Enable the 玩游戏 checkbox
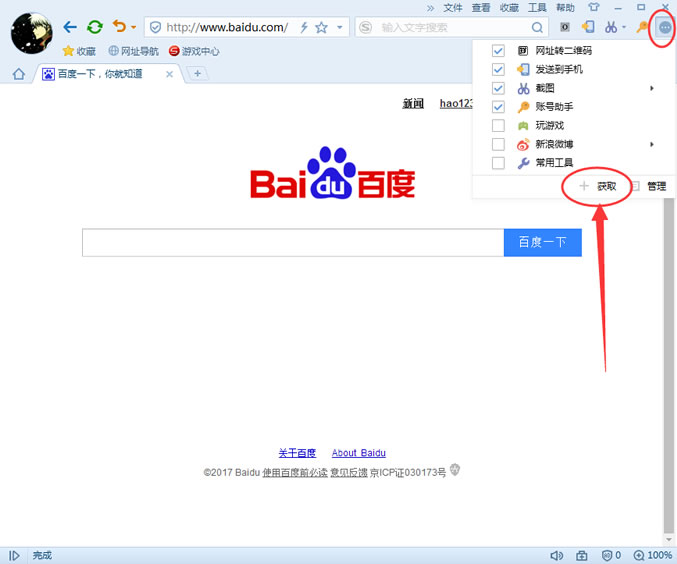 (498, 126)
